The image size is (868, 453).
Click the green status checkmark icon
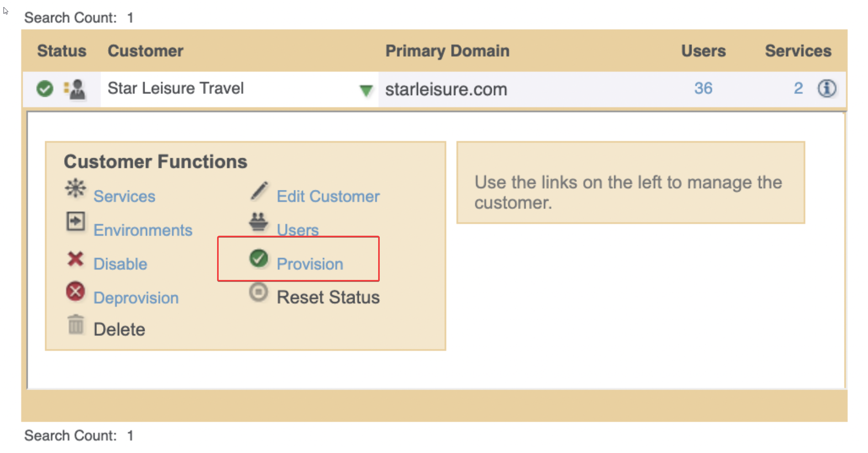point(45,88)
